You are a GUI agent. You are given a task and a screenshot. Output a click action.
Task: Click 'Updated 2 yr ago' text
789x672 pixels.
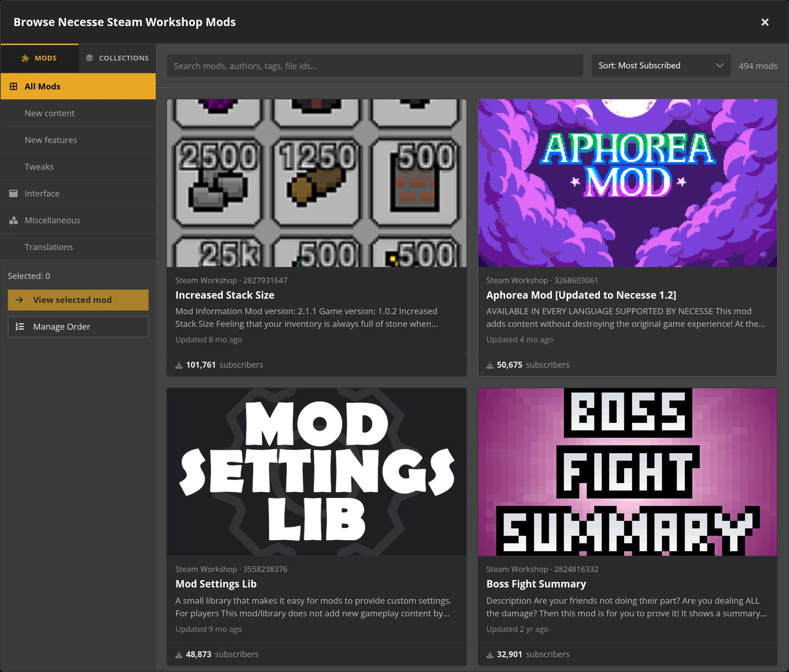517,629
